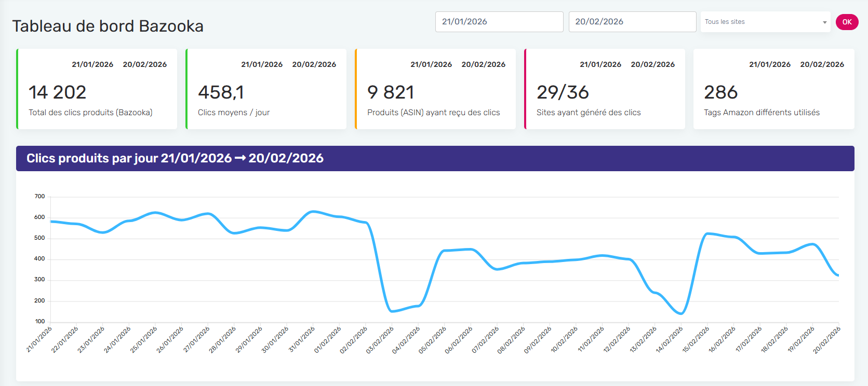Click the 21/01/2026 x-axis date label

tap(39, 340)
